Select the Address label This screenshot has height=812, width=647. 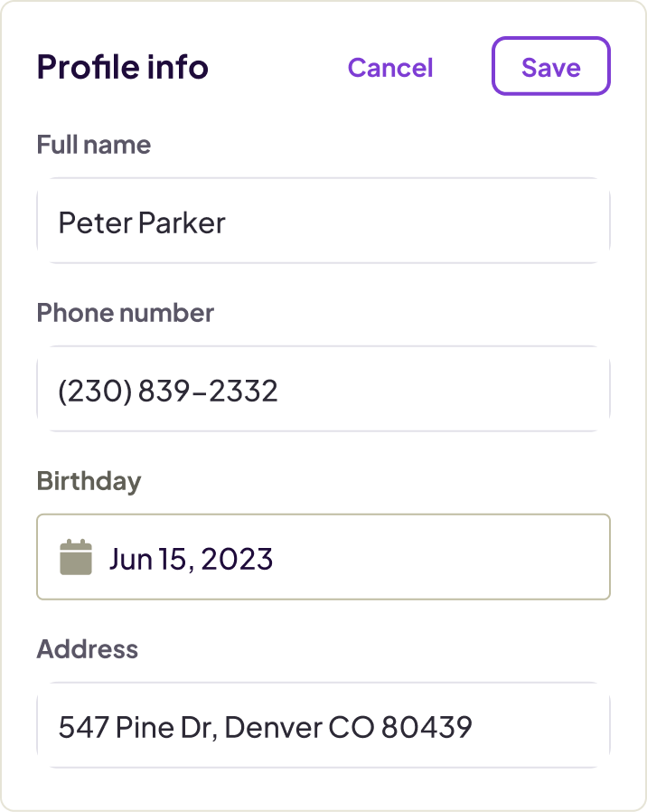(88, 649)
